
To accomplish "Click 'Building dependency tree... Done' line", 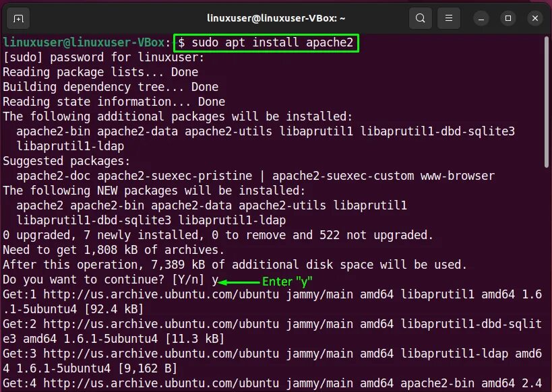I will (x=111, y=87).
